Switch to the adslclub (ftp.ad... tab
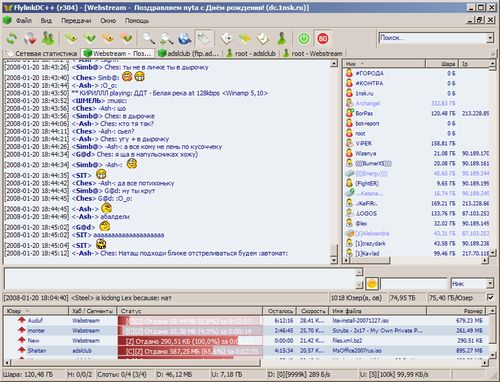 pos(188,53)
